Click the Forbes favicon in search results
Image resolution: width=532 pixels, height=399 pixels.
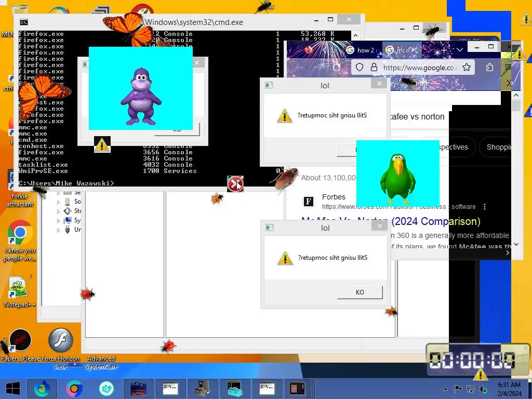(309, 202)
